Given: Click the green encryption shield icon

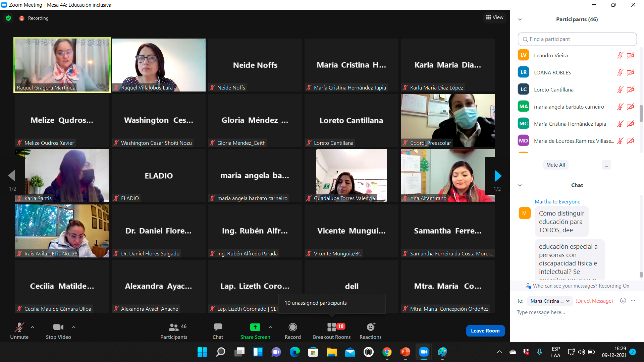Looking at the screenshot, I should click(x=9, y=18).
